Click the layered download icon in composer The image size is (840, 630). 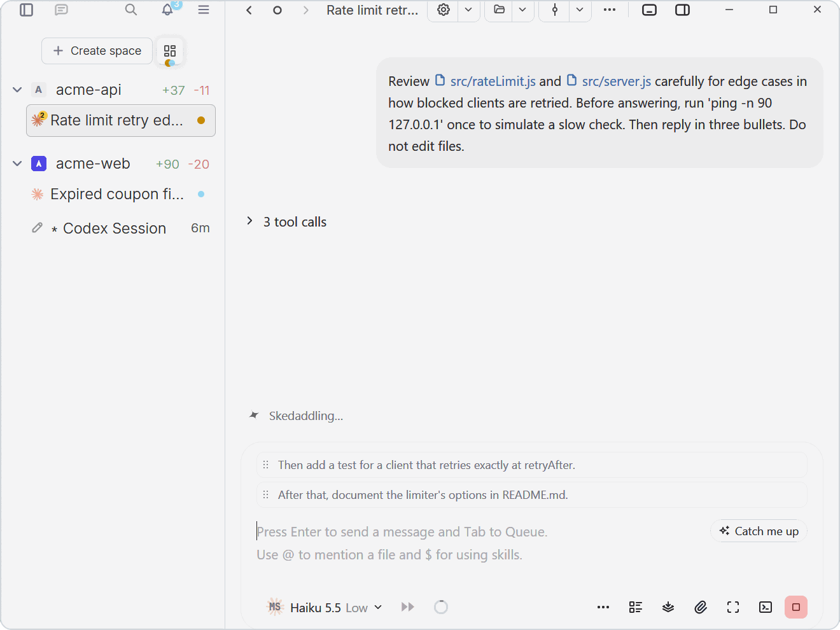point(668,608)
